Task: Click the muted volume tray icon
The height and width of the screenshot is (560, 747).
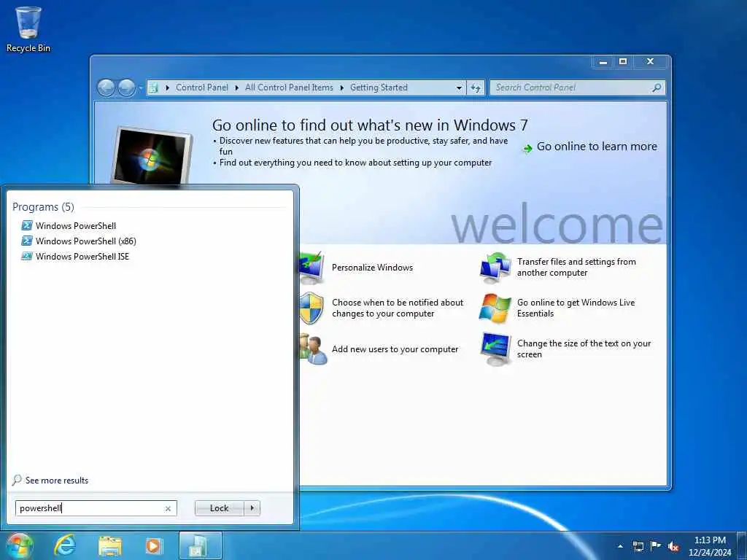Action: [673, 547]
